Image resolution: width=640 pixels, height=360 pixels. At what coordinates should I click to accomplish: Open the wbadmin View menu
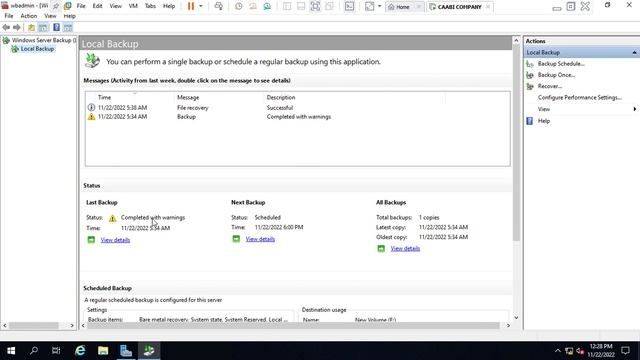(x=50, y=16)
